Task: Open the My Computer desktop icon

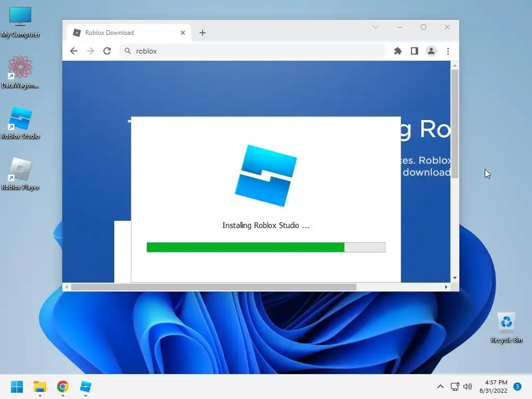Action: pyautogui.click(x=20, y=22)
